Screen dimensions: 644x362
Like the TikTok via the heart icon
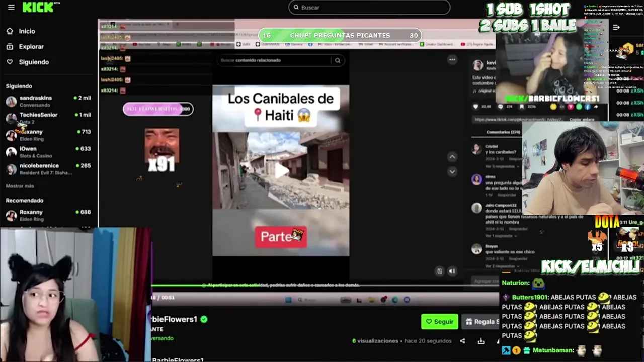[x=476, y=107]
